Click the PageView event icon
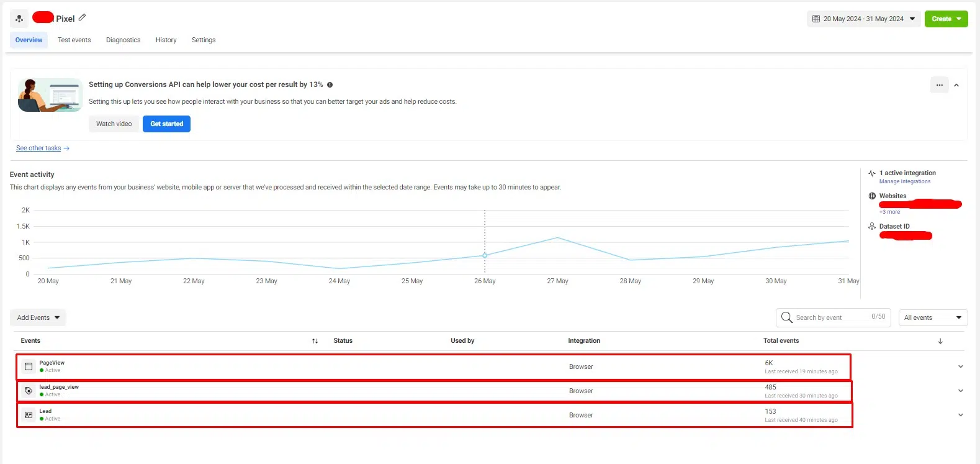980x464 pixels. 29,366
